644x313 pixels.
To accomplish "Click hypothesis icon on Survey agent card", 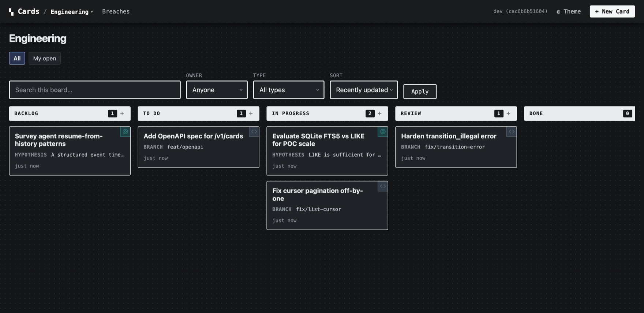I will click(x=125, y=132).
